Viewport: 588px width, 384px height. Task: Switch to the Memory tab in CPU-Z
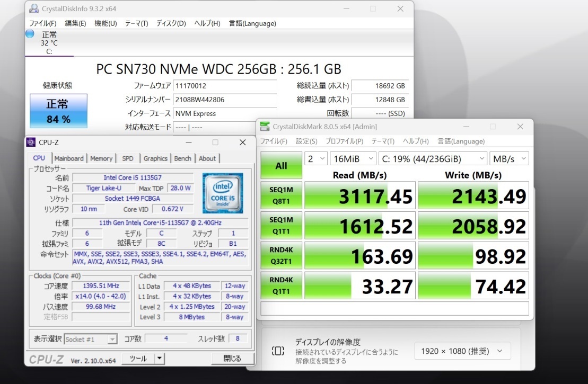click(x=101, y=158)
